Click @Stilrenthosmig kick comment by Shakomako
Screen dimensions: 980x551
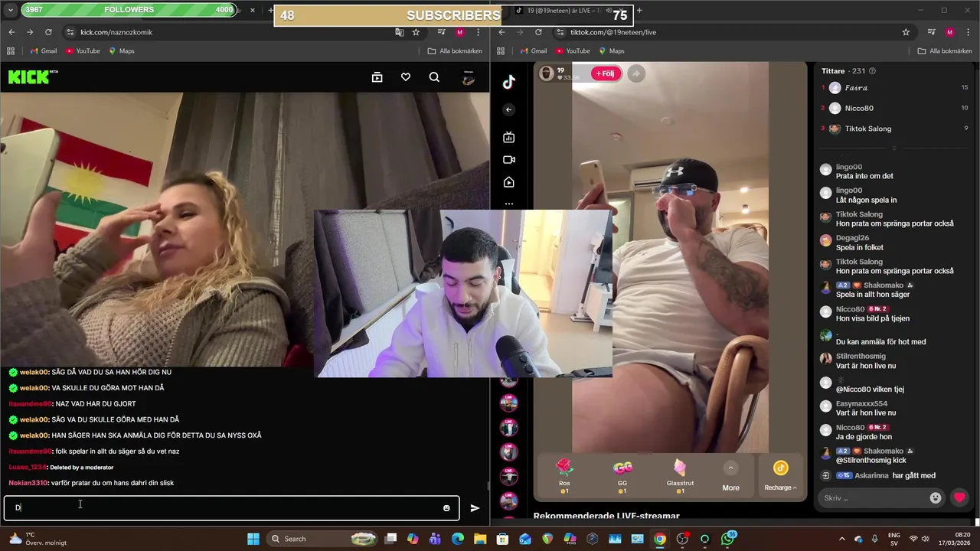click(871, 461)
